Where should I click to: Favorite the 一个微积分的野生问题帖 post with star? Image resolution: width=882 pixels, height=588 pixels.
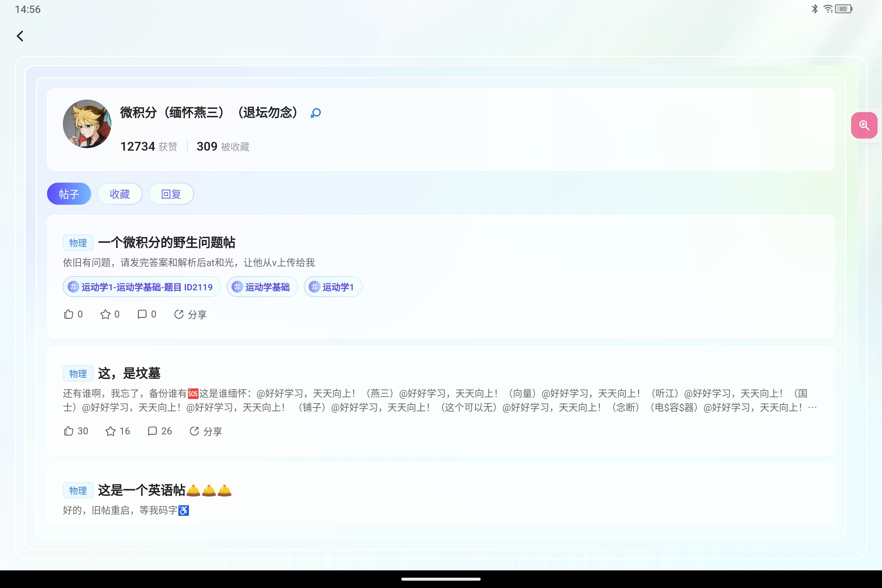pos(106,314)
